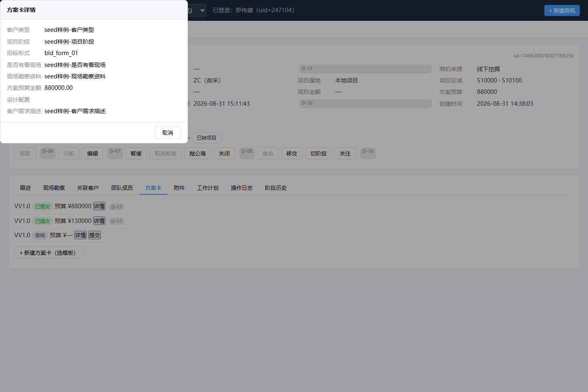
Task: Click the 取消 button in dialog
Action: 167,133
